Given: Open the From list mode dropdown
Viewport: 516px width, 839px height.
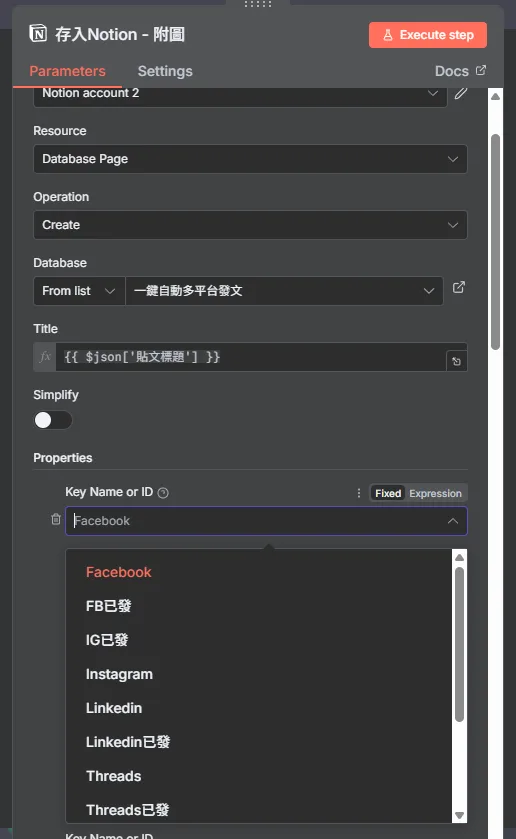Looking at the screenshot, I should pyautogui.click(x=79, y=291).
